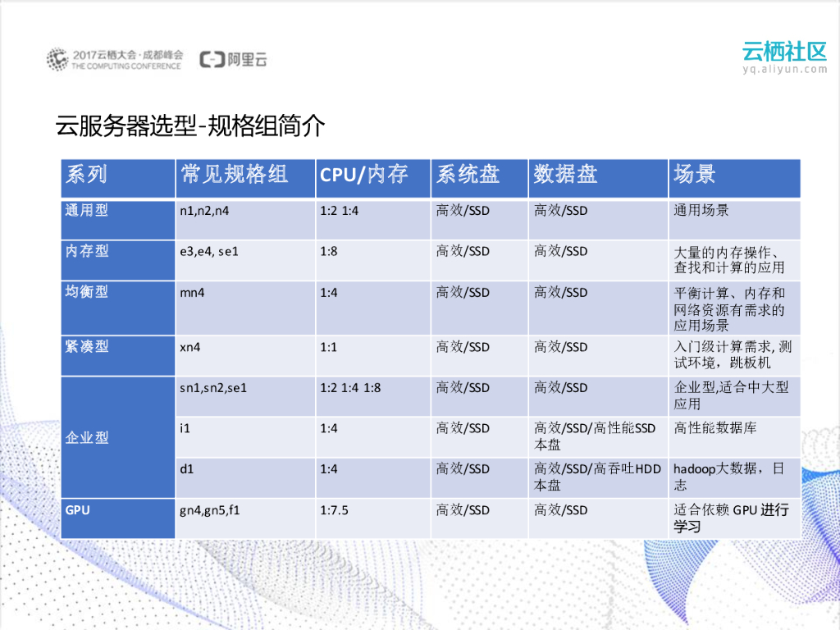This screenshot has height=630, width=840.
Task: Select the 紧凑型 row label
Action: [87, 347]
